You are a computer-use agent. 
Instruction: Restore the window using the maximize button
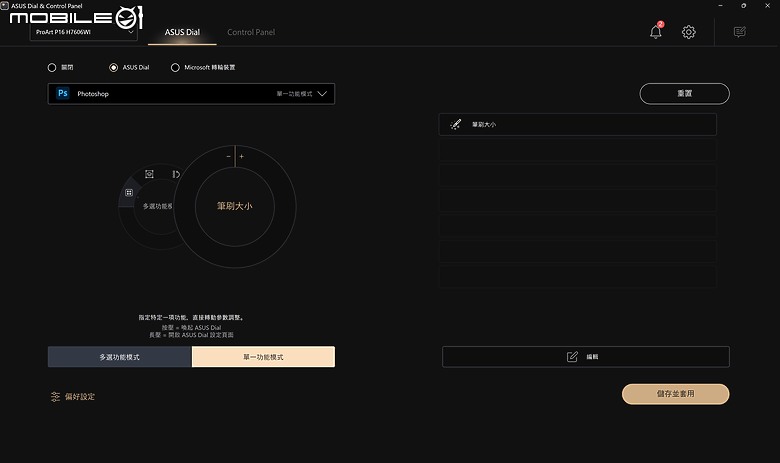744,5
